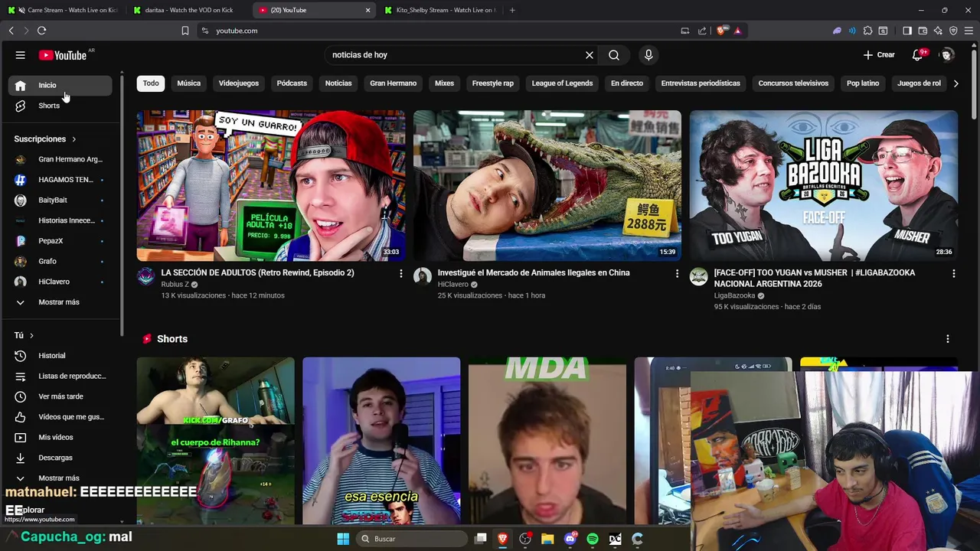980x551 pixels.
Task: Open Gran Hermano Arg subscription
Action: 60,159
